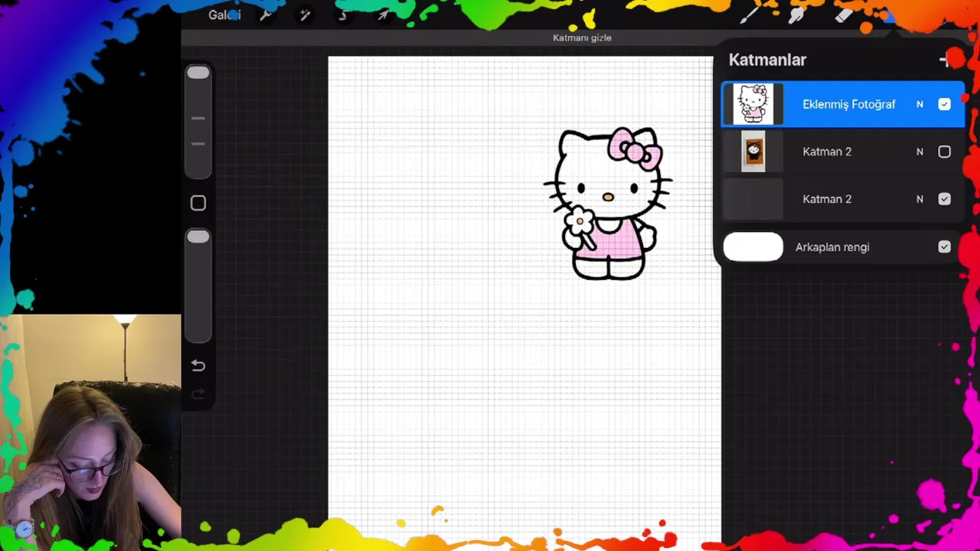
Task: Open the Galeri gallery view
Action: pos(224,15)
